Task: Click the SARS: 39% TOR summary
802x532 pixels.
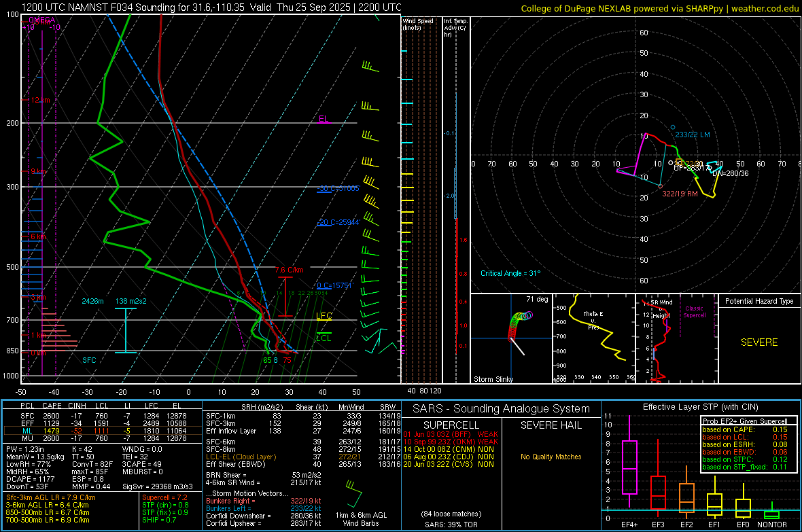Action: [452, 525]
